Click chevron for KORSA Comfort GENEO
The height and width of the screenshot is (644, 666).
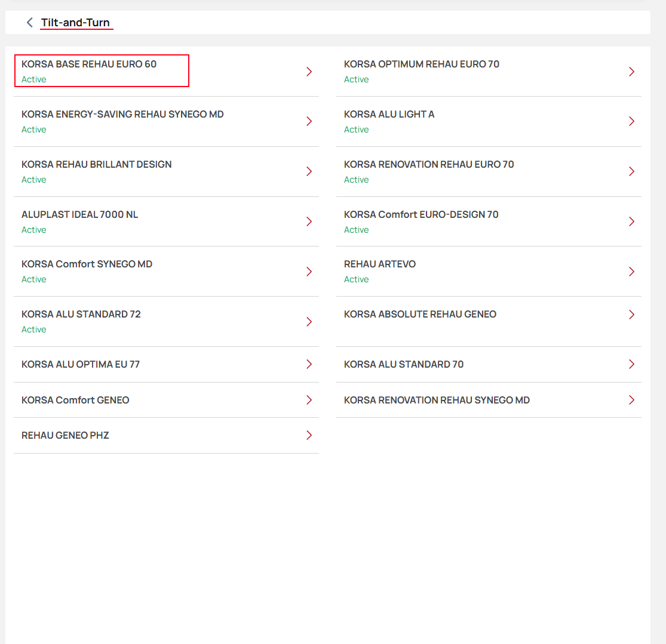[x=309, y=400]
